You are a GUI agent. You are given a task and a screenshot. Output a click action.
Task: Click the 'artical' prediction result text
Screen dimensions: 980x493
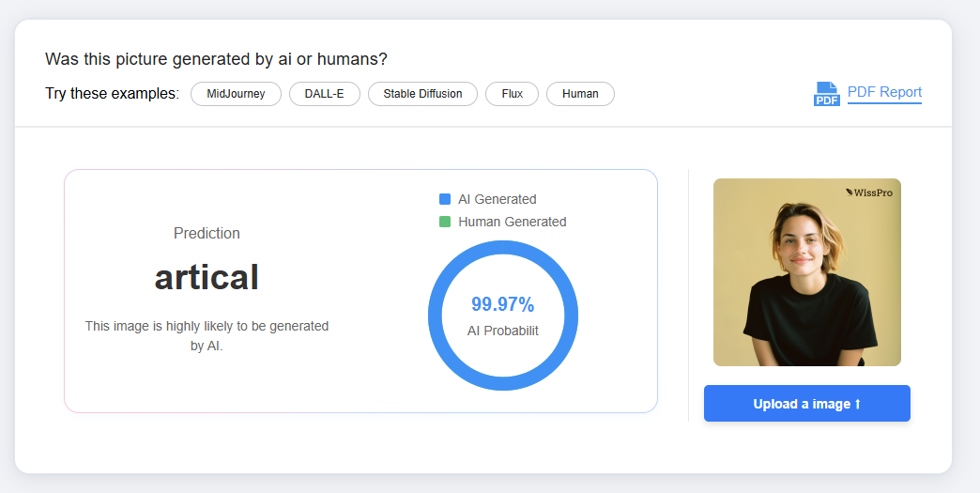point(207,277)
